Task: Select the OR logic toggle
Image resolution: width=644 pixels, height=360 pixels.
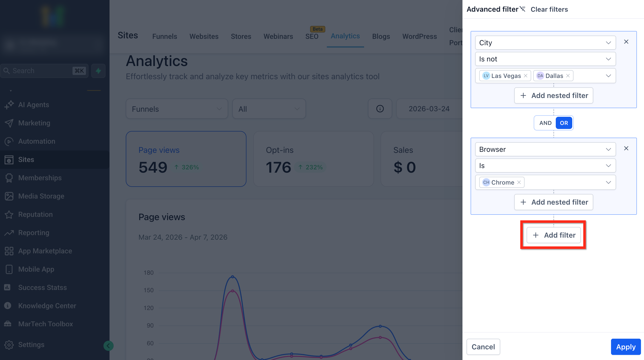Action: tap(564, 123)
